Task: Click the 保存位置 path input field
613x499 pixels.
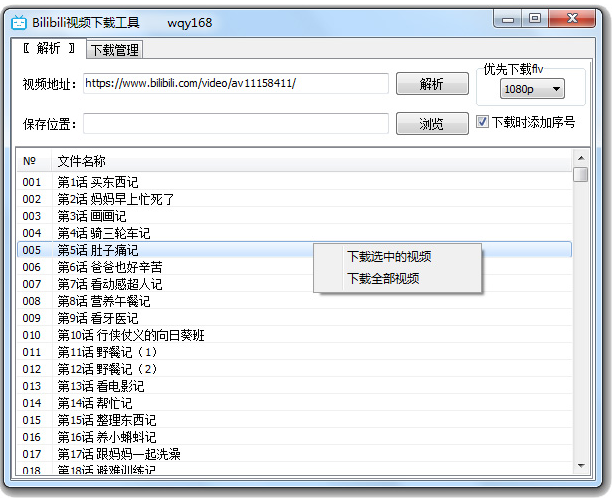Action: coord(236,124)
